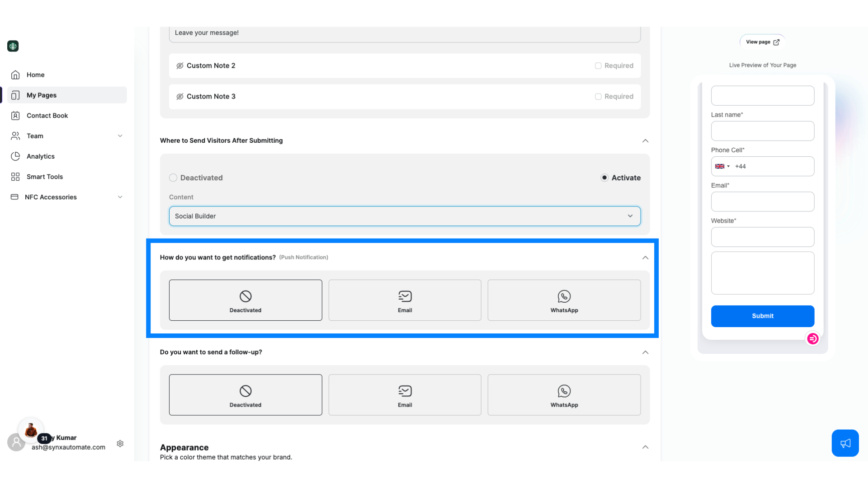Click the WhatsApp notification icon
Image resolution: width=868 pixels, height=488 pixels.
pyautogui.click(x=564, y=296)
